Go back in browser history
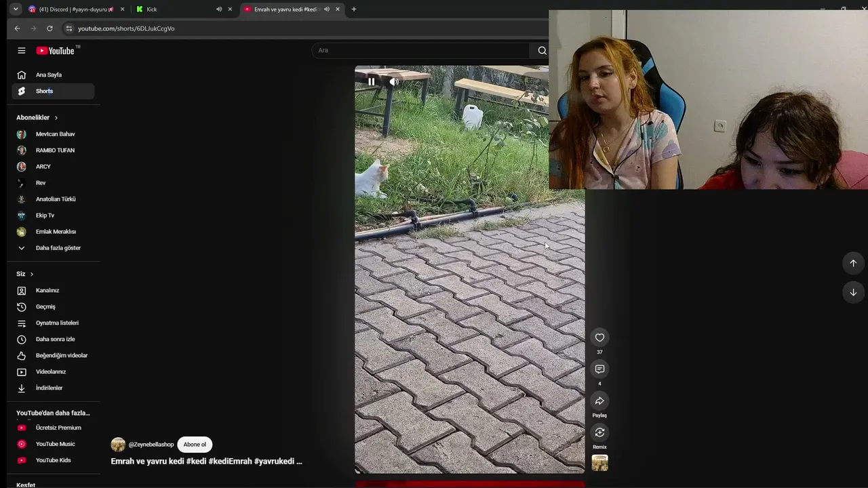The image size is (868, 488). tap(17, 28)
